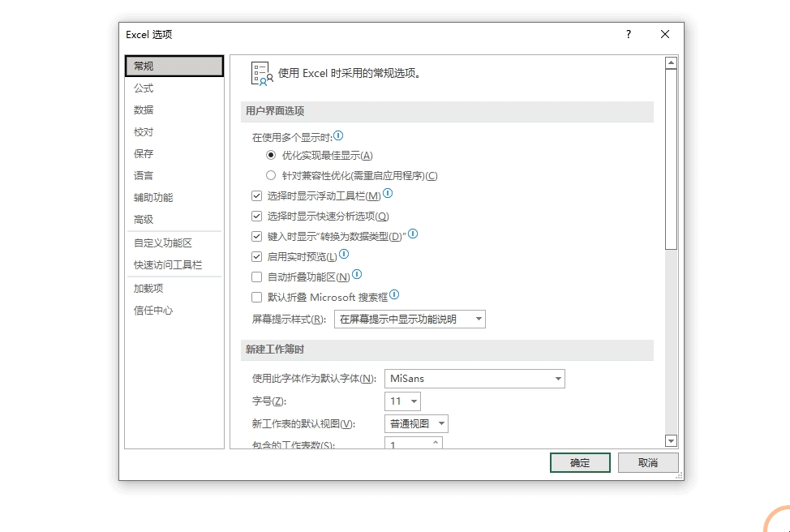The width and height of the screenshot is (790, 532).
Task: Open 字号 font size dropdown
Action: tap(402, 401)
